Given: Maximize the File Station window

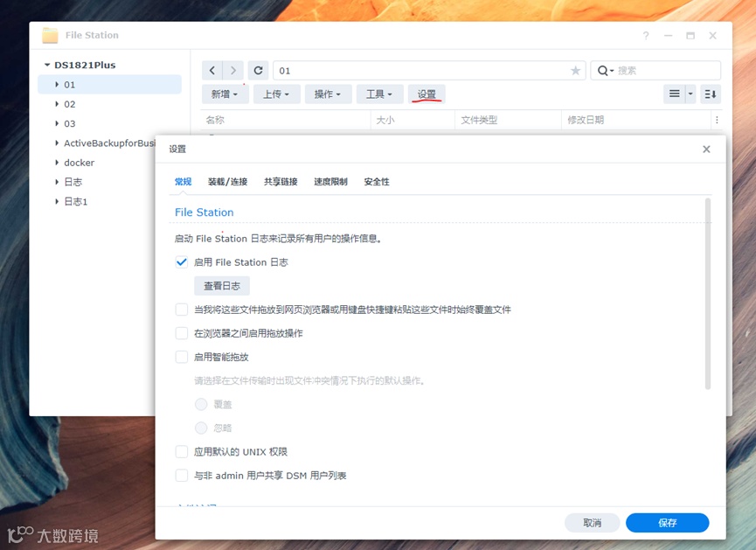Looking at the screenshot, I should (690, 36).
